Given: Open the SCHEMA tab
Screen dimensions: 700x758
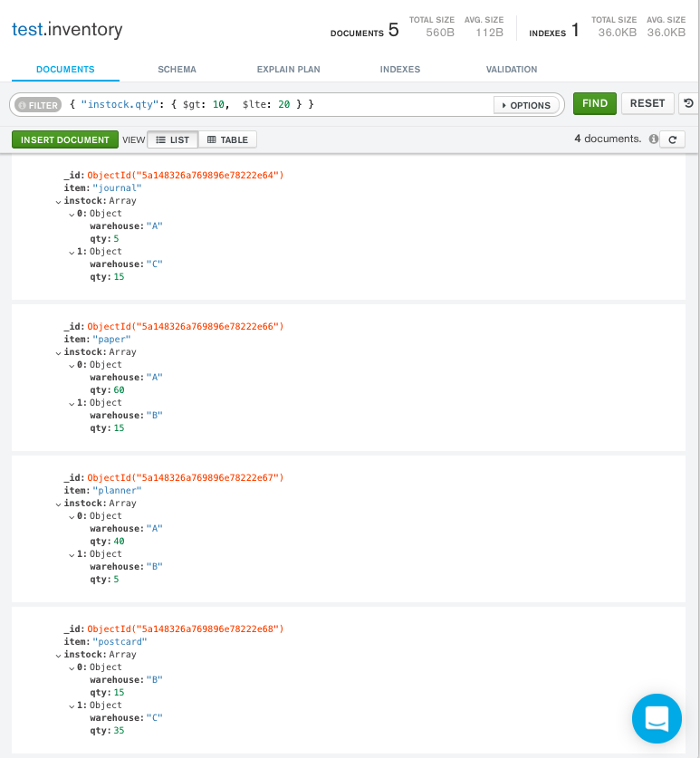Looking at the screenshot, I should point(177,70).
